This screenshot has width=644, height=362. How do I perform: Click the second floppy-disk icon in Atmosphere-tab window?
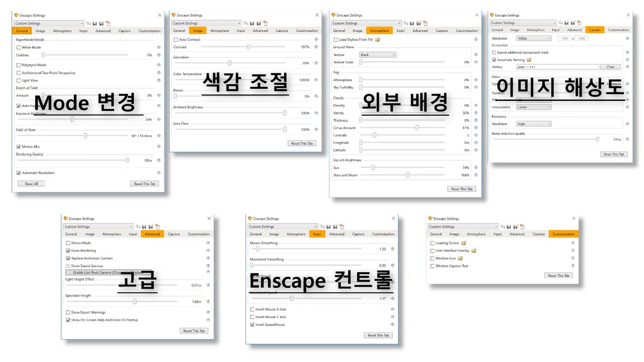pos(419,23)
